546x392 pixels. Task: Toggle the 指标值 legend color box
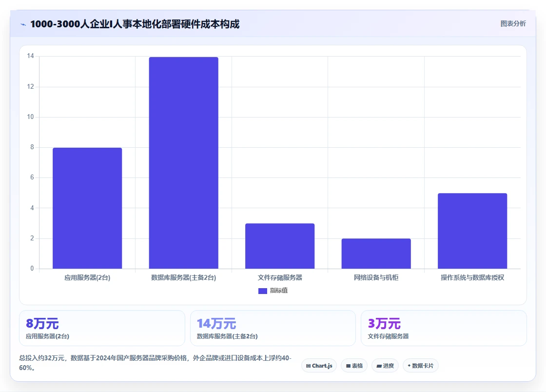263,291
